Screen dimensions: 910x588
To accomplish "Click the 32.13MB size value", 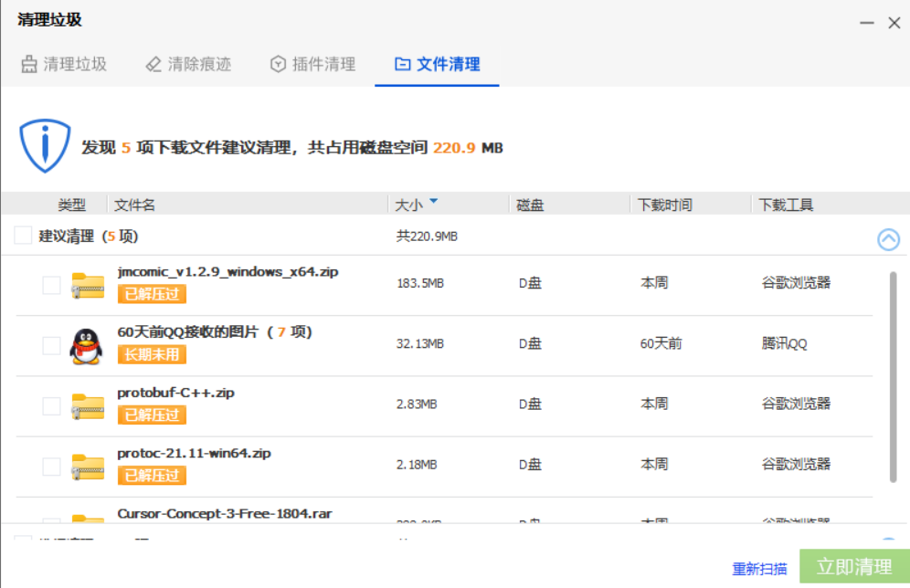I will click(x=420, y=344).
